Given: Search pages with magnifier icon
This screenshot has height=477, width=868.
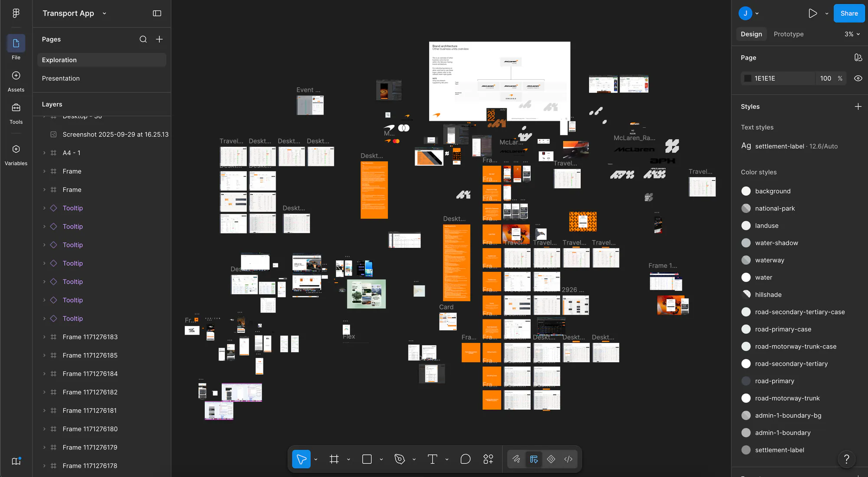Looking at the screenshot, I should pos(143,39).
